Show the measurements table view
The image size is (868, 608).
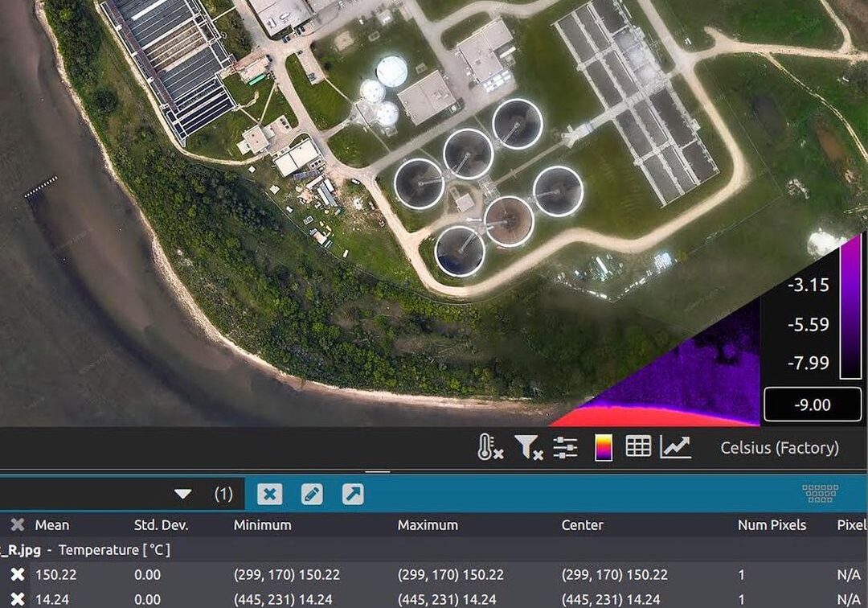(637, 447)
